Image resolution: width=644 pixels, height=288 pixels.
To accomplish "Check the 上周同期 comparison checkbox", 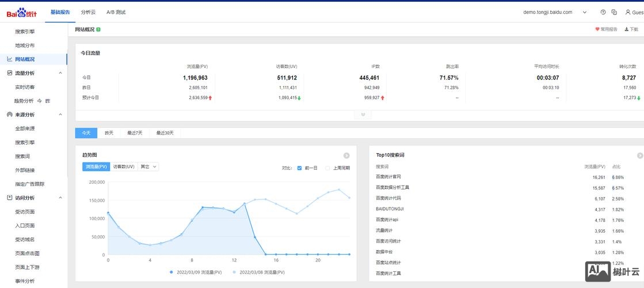I will click(327, 168).
